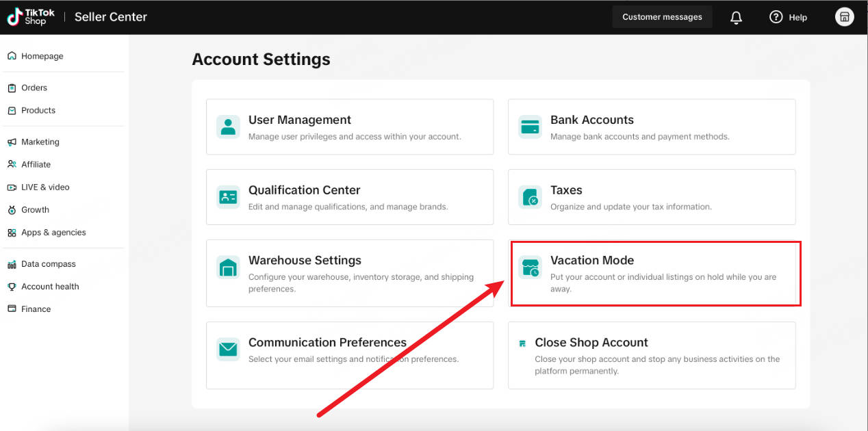Open Account health in the sidebar

click(50, 287)
